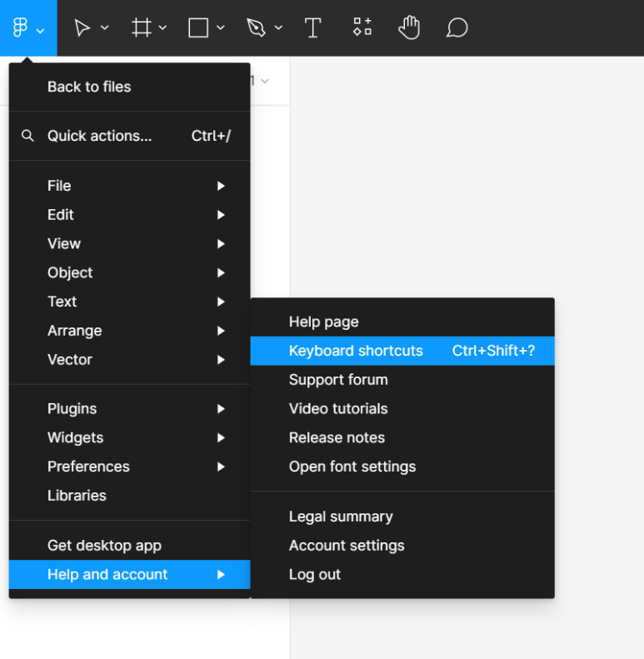Viewport: 644px width, 659px height.
Task: Click the Quick actions magnifier icon
Action: 27,136
